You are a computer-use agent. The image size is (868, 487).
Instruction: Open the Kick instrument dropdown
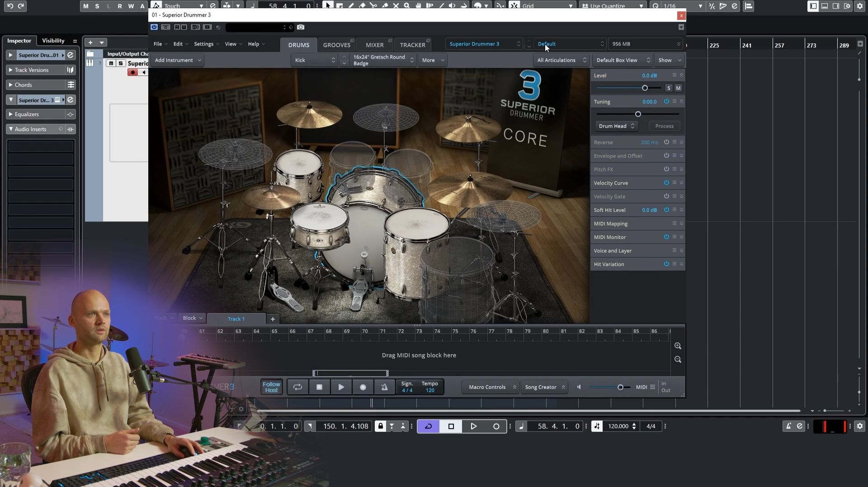tap(315, 60)
